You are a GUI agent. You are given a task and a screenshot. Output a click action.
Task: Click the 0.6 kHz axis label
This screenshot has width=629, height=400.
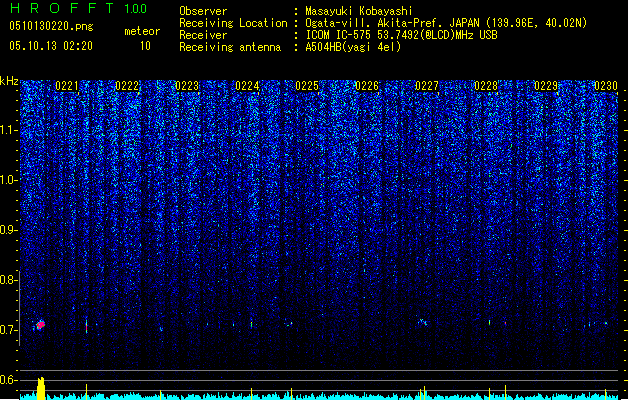pyautogui.click(x=9, y=380)
